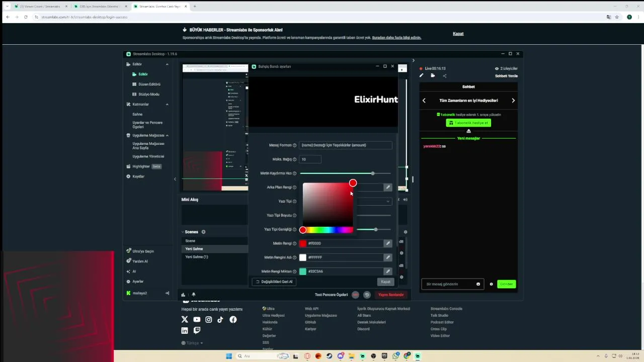The width and height of the screenshot is (644, 362).
Task: Click Sohbeti Yenile link
Action: [506, 76]
